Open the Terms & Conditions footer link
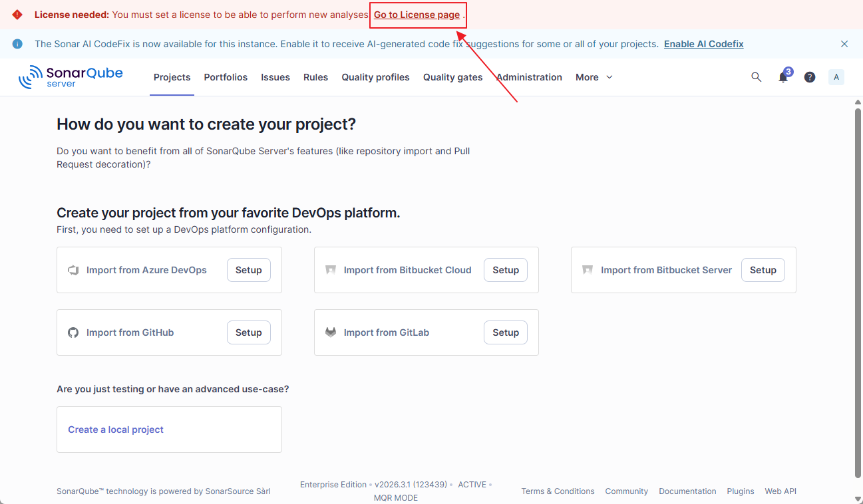Screen dimensions: 863x504 coord(558,491)
